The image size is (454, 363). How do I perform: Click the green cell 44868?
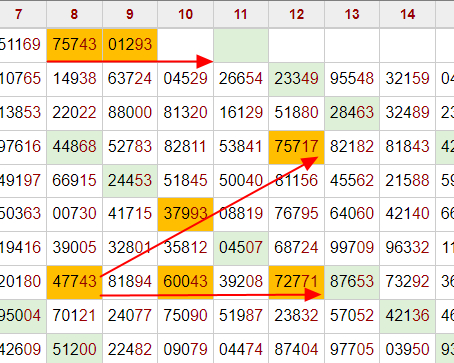(74, 147)
